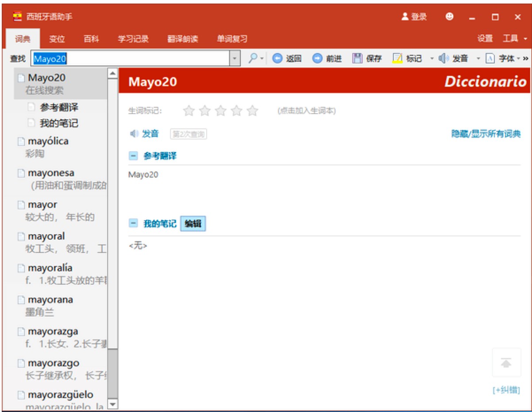532x412 pixels.
Task: Click the 隐藏/显示所有词典 link
Action: 486,134
